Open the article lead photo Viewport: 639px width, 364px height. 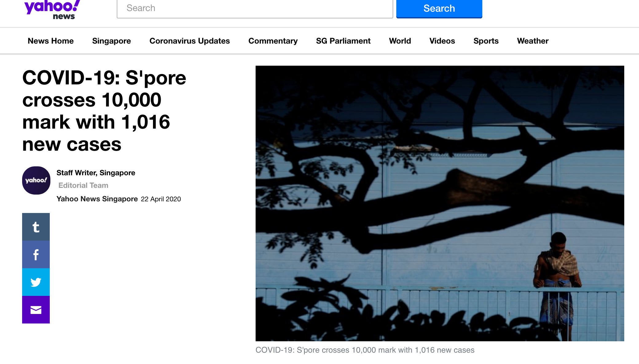[x=440, y=203]
